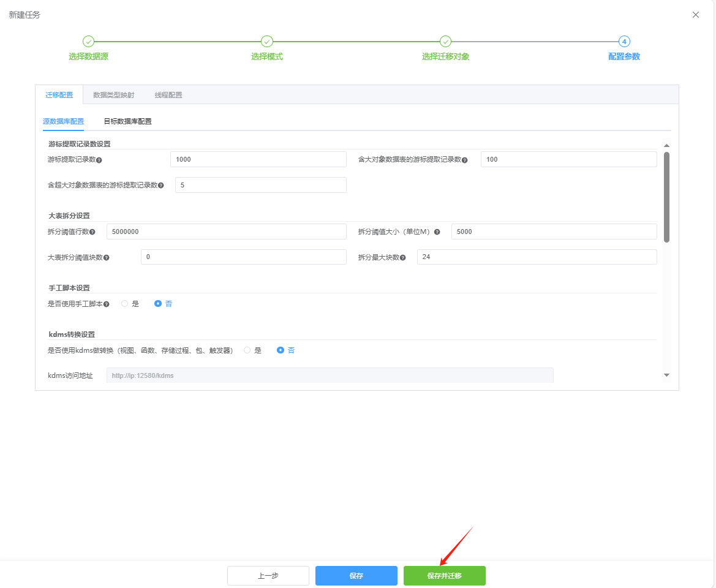Click the 配置参数 step label
716x588 pixels.
pyautogui.click(x=624, y=56)
